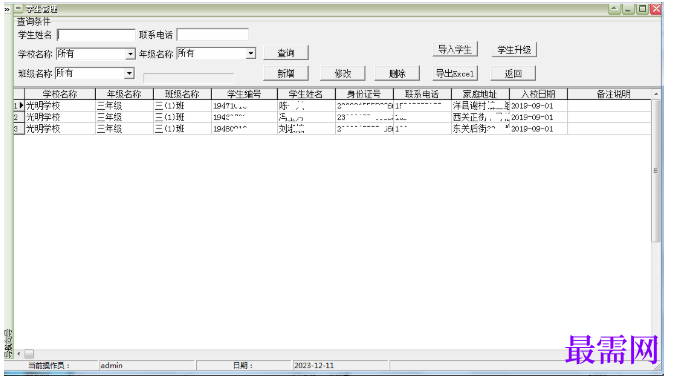677x381 pixels.
Task: Click student name starting with 刘
Action: click(306, 129)
